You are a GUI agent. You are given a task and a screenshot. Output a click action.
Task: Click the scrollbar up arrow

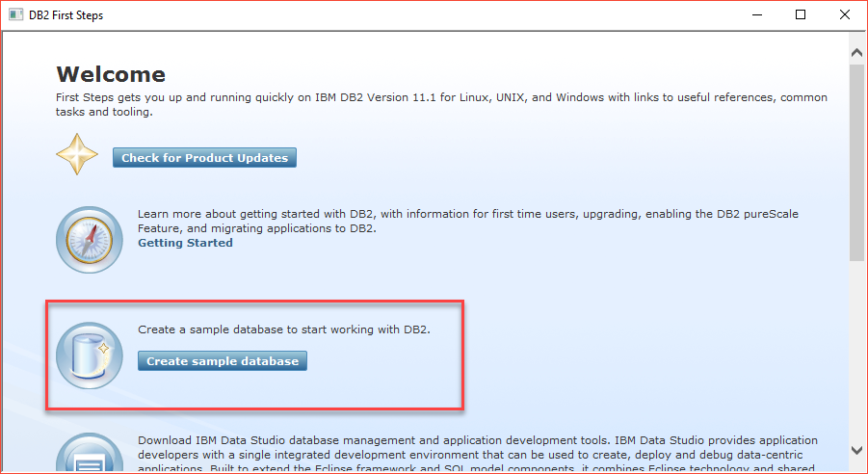click(x=856, y=53)
